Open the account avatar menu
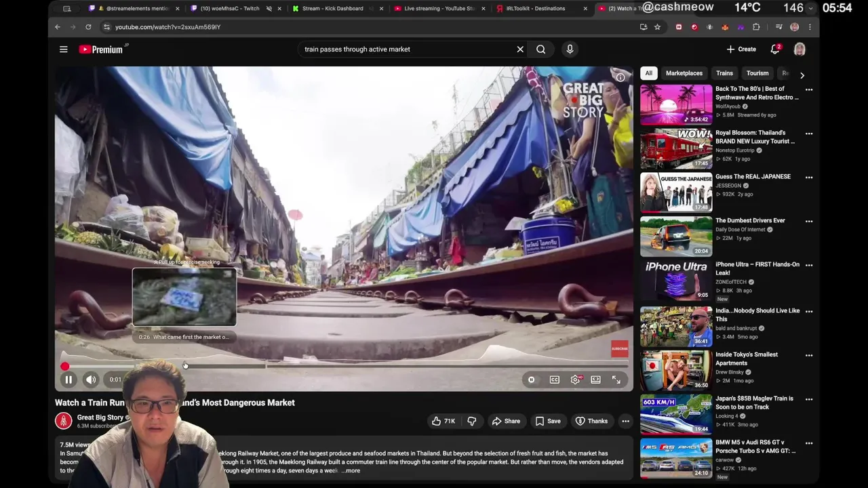Screen dimensions: 868x488 coord(800,49)
